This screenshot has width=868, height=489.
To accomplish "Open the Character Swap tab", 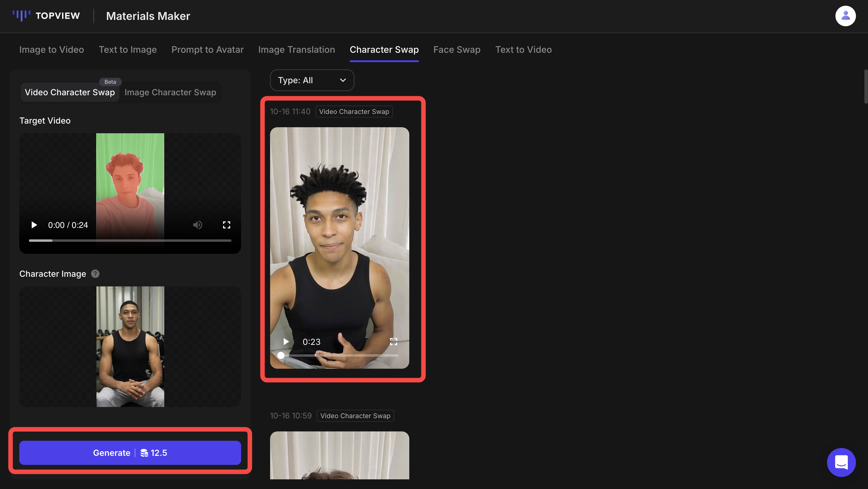I will coord(384,49).
